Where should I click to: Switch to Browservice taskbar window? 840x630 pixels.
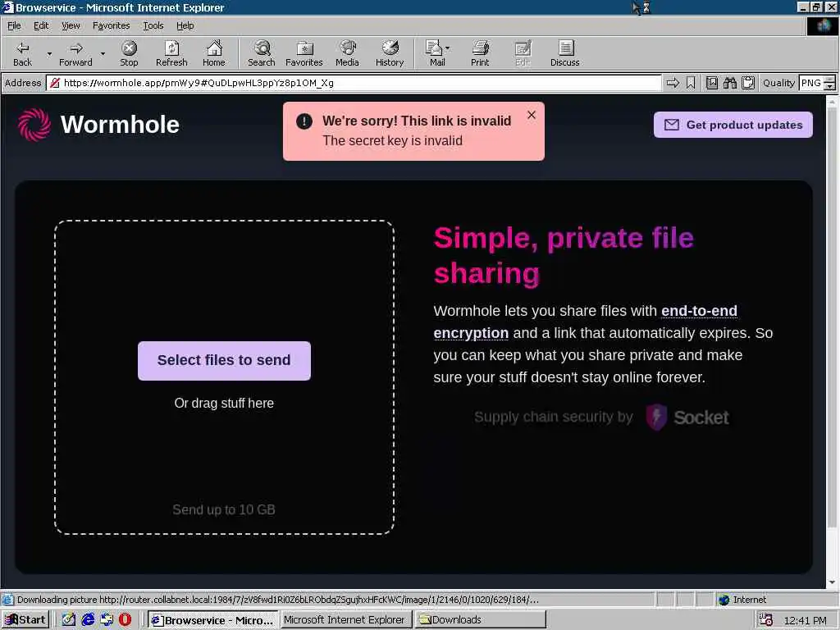pos(212,620)
